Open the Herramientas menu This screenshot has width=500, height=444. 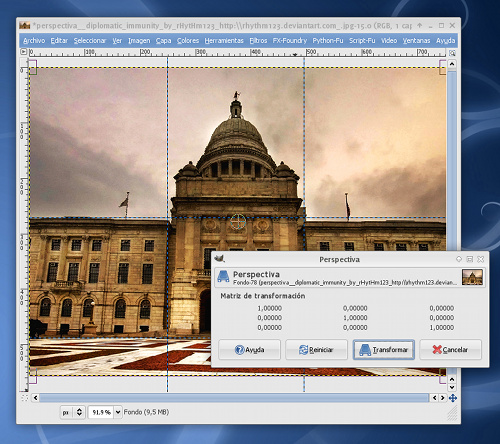click(x=224, y=41)
